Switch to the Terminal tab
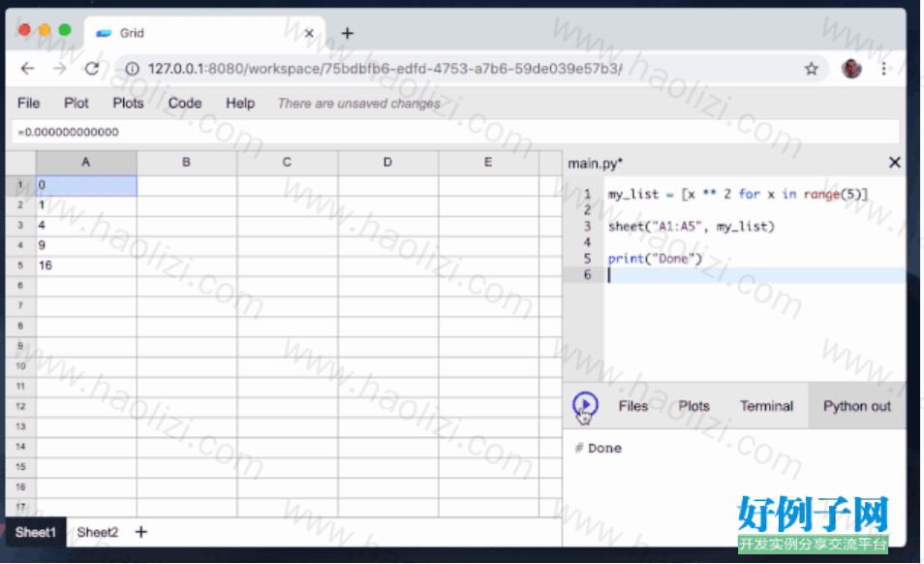Screen dimensions: 924x564 [x=766, y=405]
